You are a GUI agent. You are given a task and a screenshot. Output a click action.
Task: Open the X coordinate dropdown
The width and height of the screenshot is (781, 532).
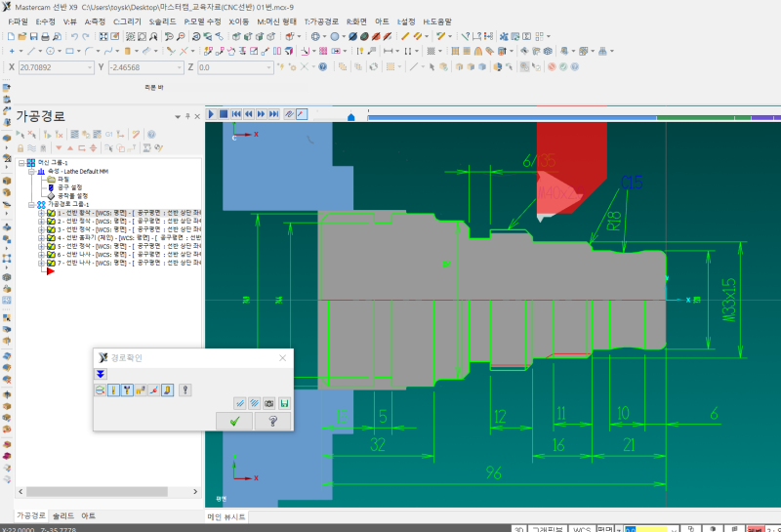click(90, 67)
